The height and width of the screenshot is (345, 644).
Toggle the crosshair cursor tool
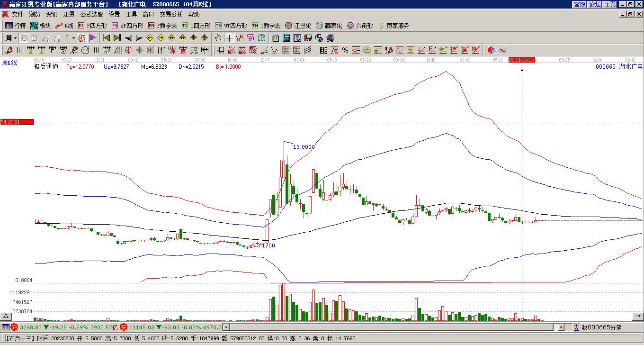tap(229, 38)
